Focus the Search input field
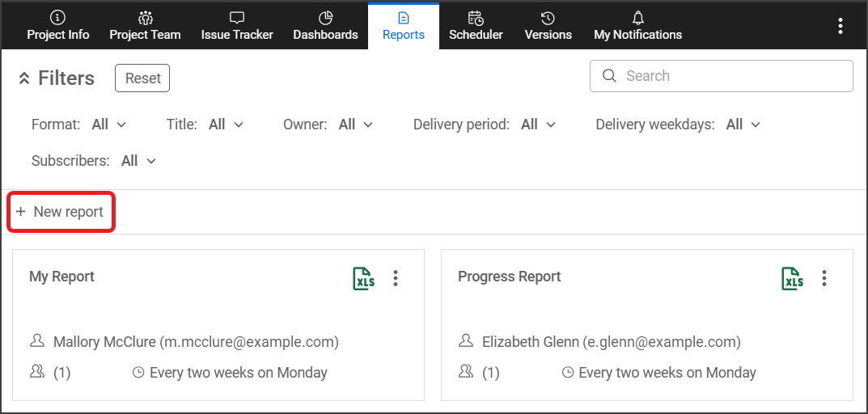Viewport: 868px width, 414px height. [732, 76]
